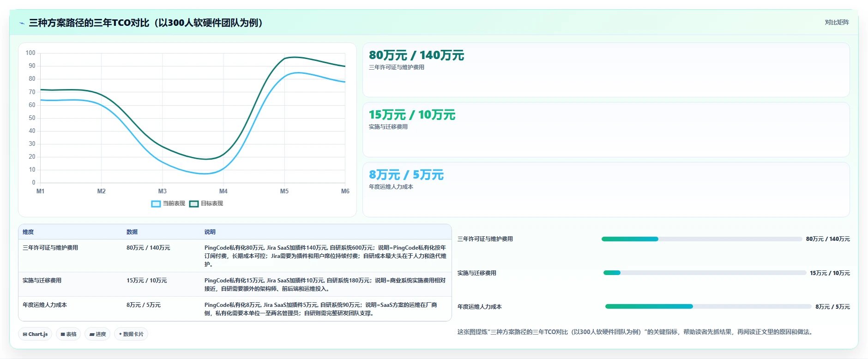Image resolution: width=868 pixels, height=359 pixels.
Task: Click the M2 x-axis label
Action: [x=102, y=191]
